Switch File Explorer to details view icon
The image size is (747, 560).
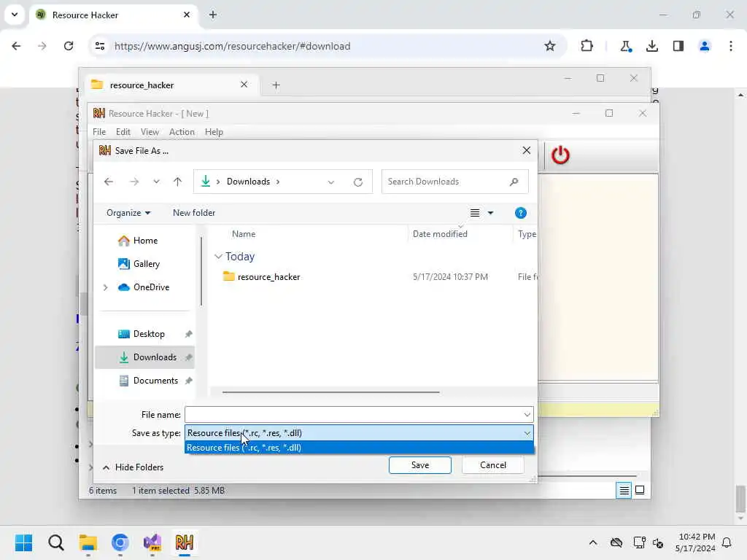(624, 490)
